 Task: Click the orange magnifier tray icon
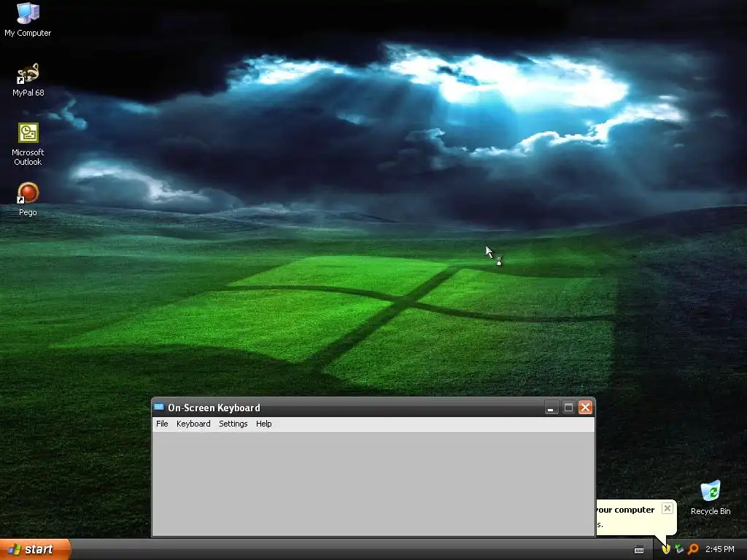click(x=693, y=550)
